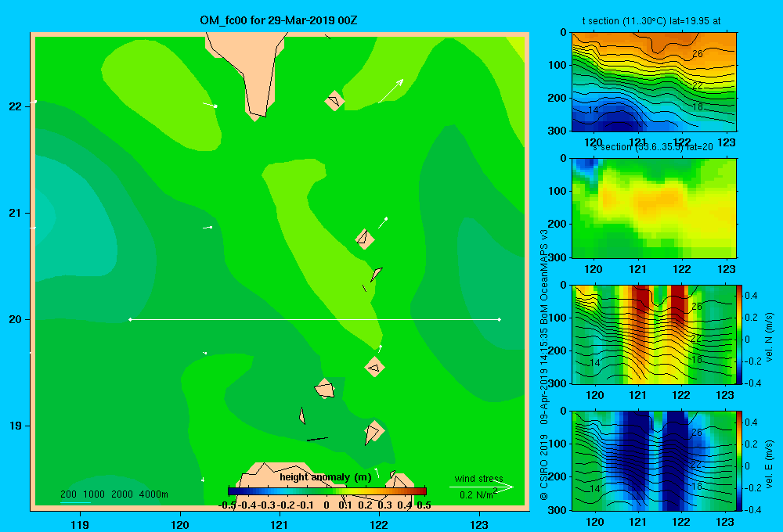
Task: Click the plot title OM_fc00 for 29-Mar-2019 00Z
Action: click(x=279, y=20)
